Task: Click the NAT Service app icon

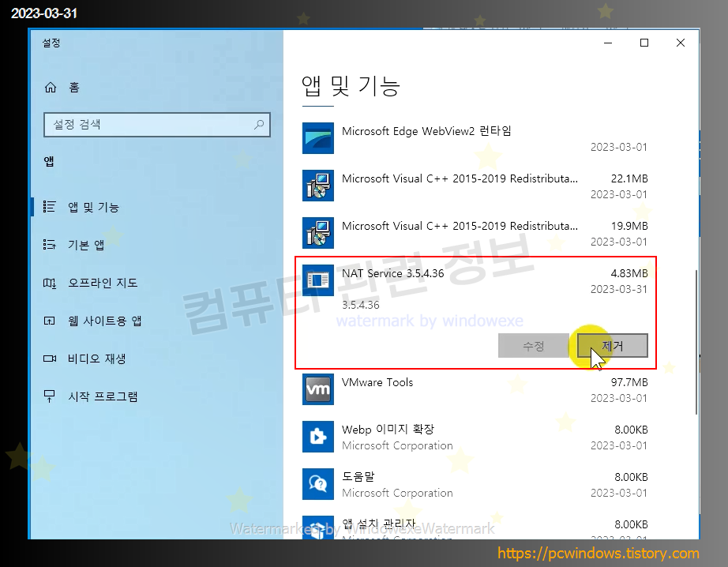Action: pos(318,280)
